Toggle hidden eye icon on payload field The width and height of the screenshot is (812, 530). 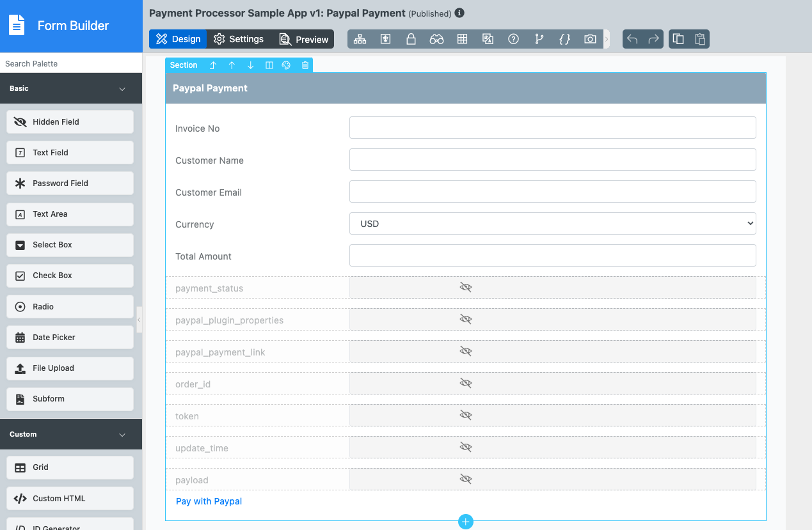(466, 479)
